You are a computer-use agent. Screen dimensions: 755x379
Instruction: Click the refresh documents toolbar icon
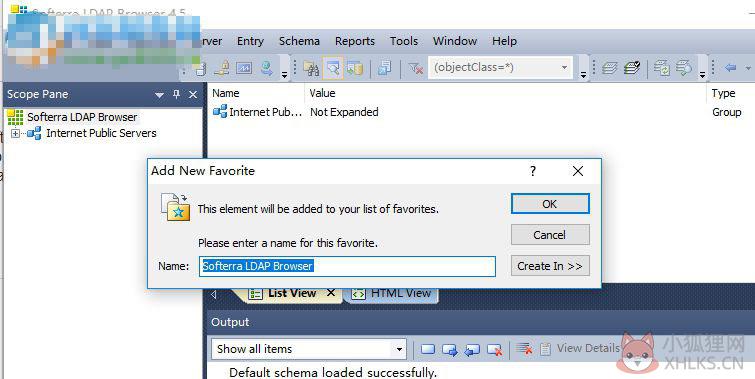point(662,68)
